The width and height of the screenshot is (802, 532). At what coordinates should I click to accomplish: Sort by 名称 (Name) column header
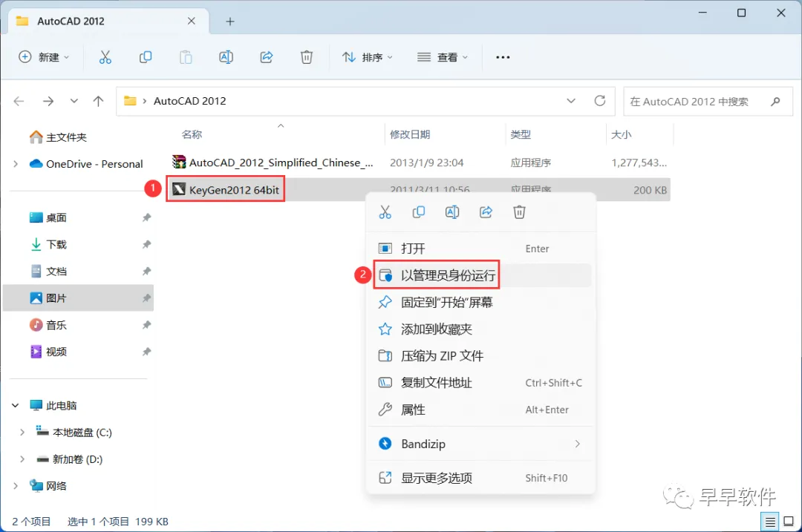coord(192,134)
